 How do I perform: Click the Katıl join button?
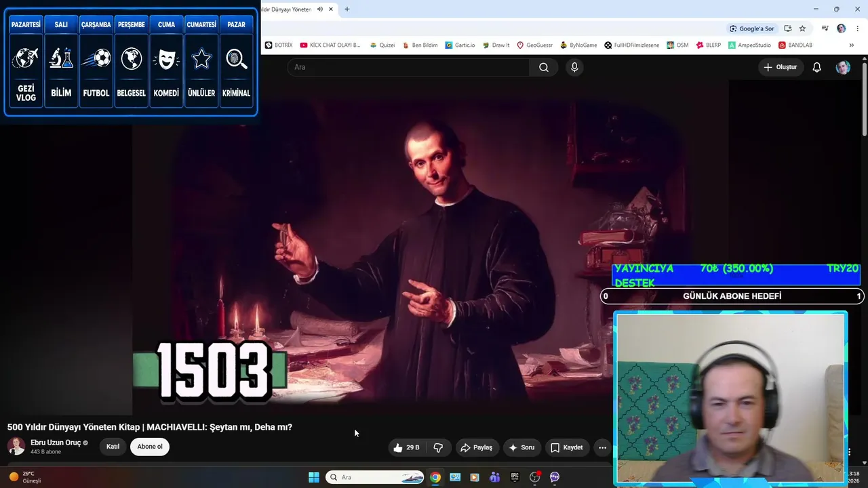113,447
